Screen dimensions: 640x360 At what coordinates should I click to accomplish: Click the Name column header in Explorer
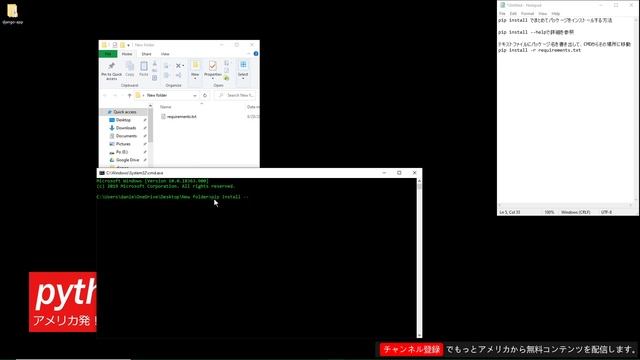(x=165, y=107)
